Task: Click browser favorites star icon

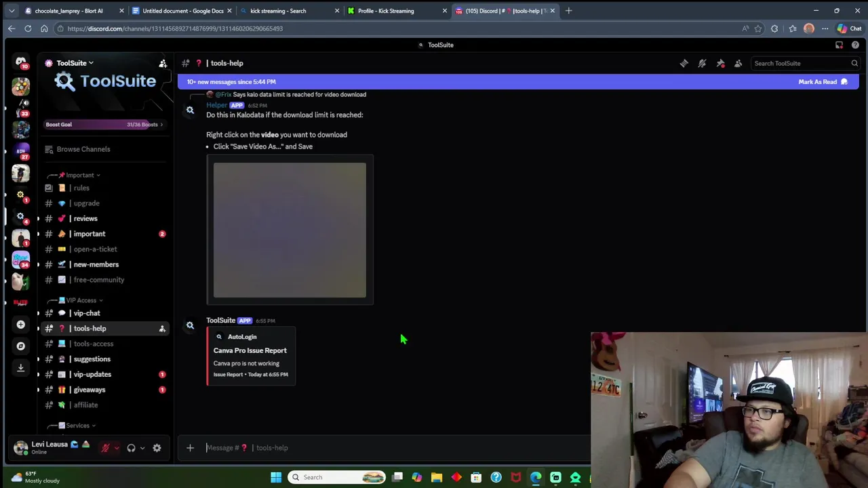Action: point(757,28)
